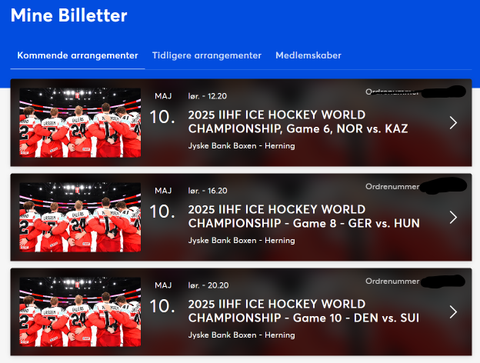Open Game 6 NOR vs. KAZ title

pyautogui.click(x=298, y=122)
